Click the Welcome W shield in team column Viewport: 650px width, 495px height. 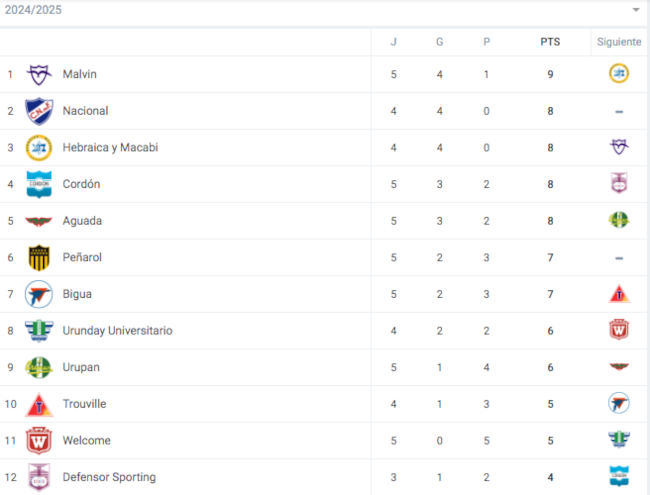click(39, 441)
